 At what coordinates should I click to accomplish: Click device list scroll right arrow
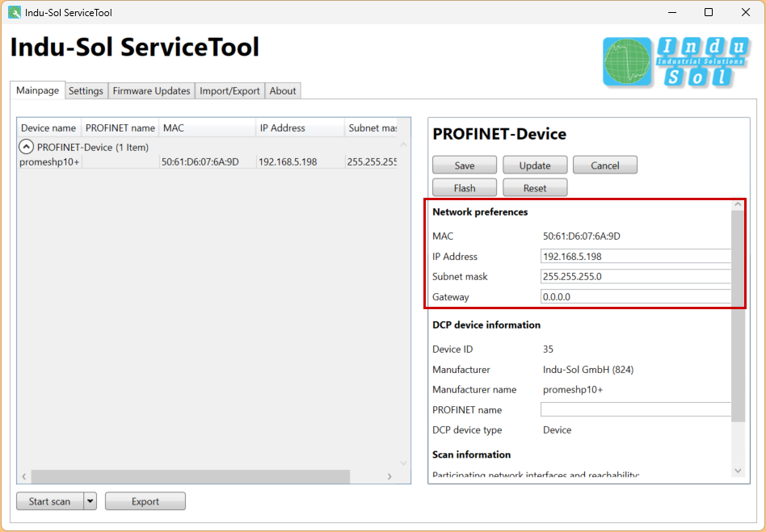389,476
